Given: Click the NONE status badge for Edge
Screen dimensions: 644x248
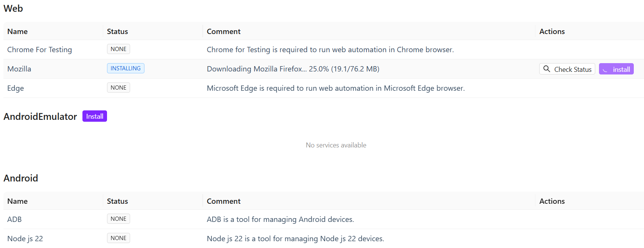Looking at the screenshot, I should [118, 88].
